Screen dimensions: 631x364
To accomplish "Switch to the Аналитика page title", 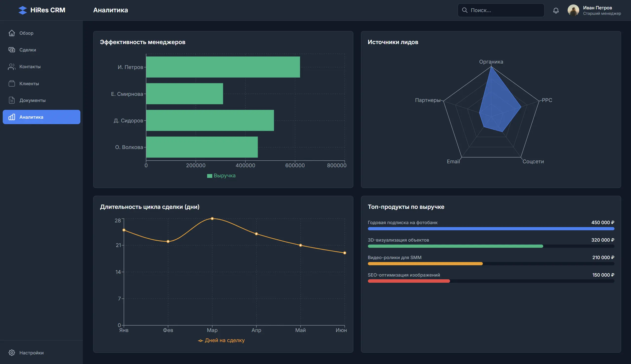I will [110, 10].
